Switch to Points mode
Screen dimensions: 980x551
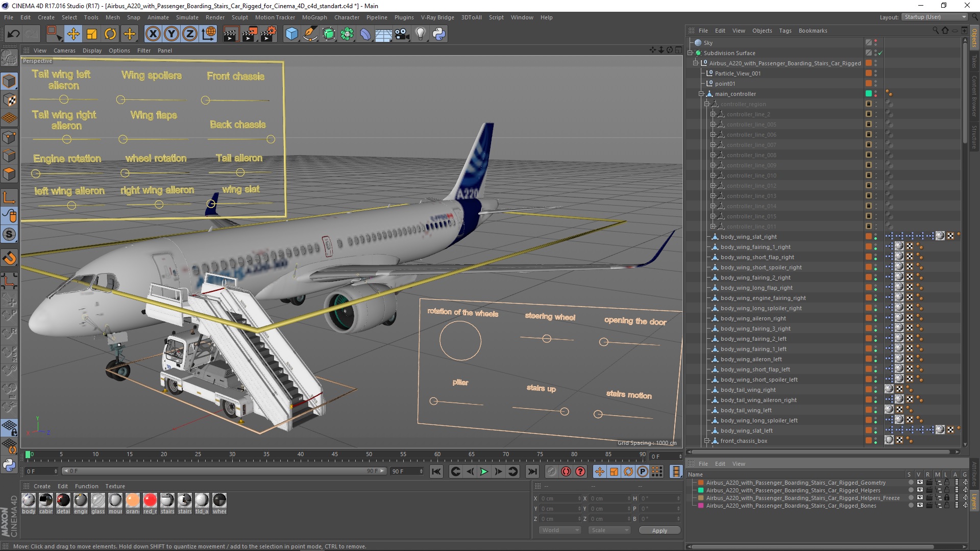9,137
